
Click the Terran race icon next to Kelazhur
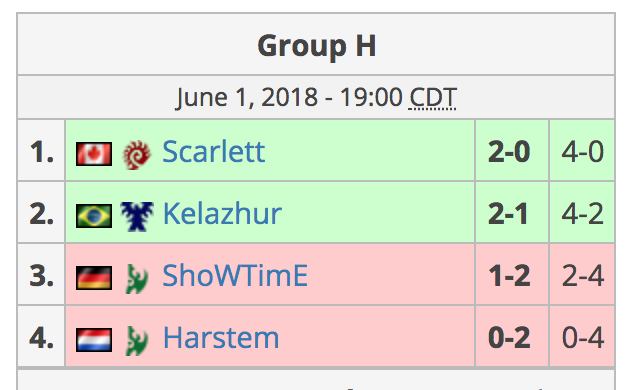point(137,216)
